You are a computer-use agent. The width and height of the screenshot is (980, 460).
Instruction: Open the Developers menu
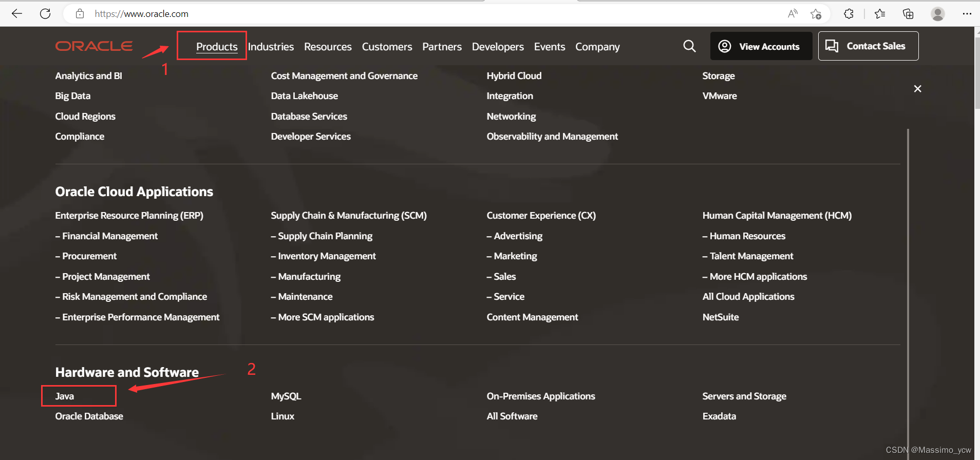click(498, 47)
